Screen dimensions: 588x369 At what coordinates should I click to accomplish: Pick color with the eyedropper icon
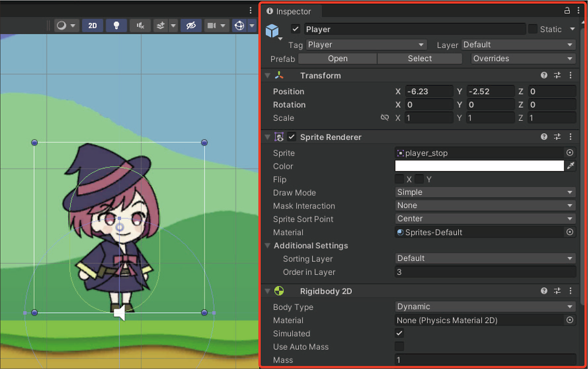(x=570, y=166)
